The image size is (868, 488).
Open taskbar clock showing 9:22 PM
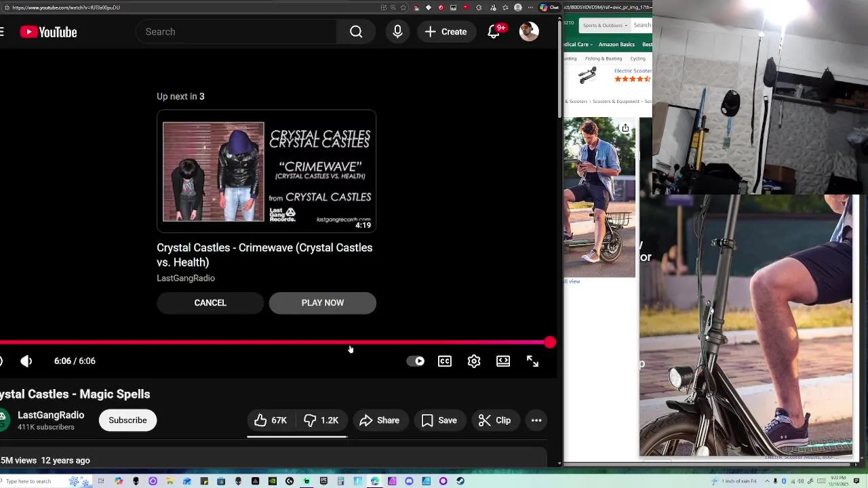837,481
